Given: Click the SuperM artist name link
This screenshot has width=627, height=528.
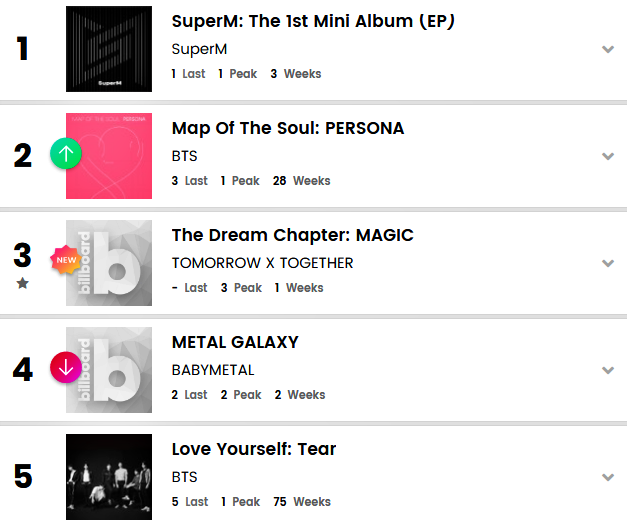Looking at the screenshot, I should click(x=199, y=49).
